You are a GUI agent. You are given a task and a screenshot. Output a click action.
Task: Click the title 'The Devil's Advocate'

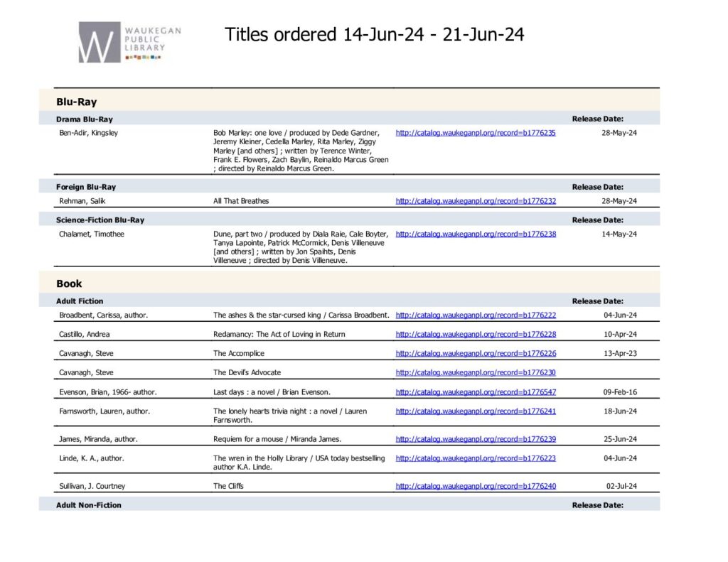coord(247,372)
